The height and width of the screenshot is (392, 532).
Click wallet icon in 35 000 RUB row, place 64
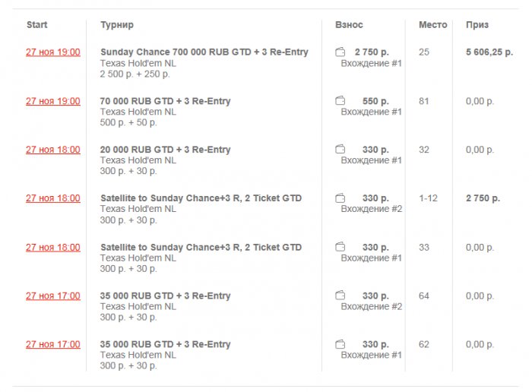(x=340, y=296)
